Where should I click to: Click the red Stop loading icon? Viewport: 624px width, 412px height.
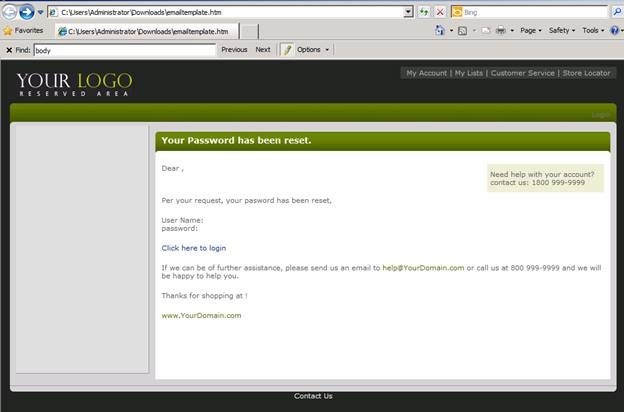(440, 11)
